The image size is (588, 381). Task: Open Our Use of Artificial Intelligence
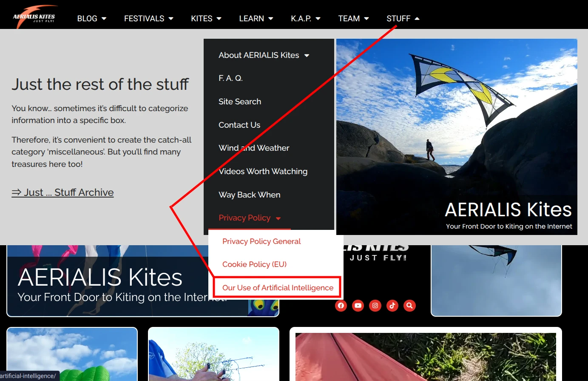tap(278, 288)
